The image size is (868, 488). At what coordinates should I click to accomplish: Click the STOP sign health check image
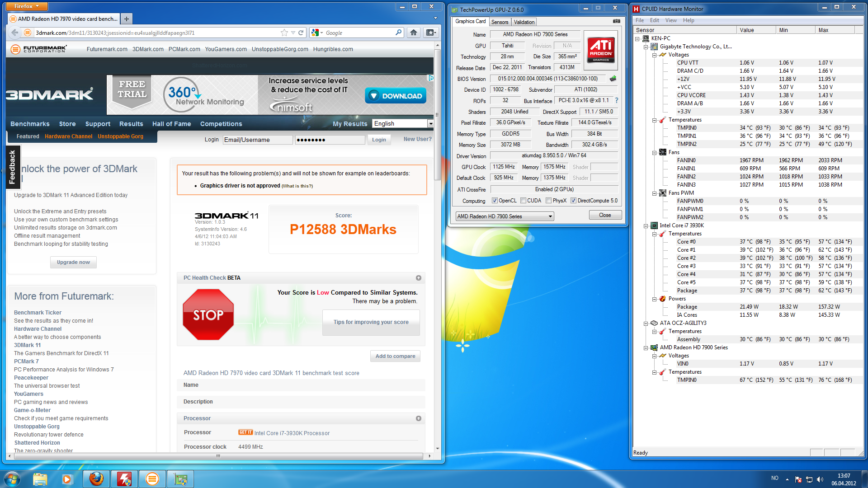(x=208, y=314)
